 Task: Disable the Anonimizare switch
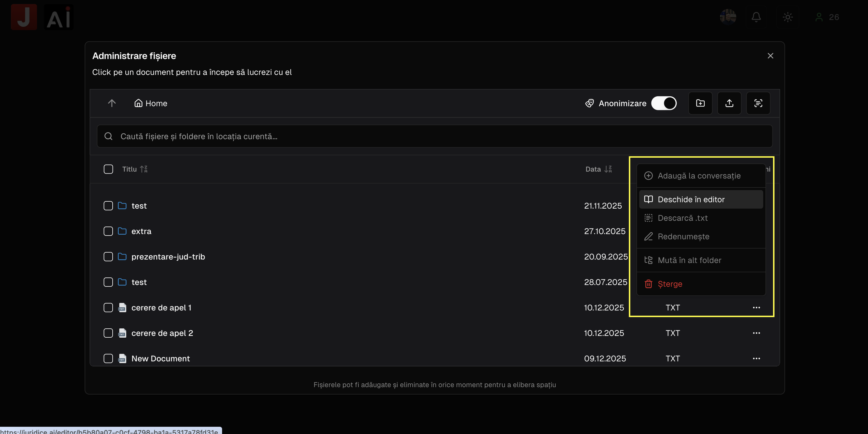pos(664,103)
